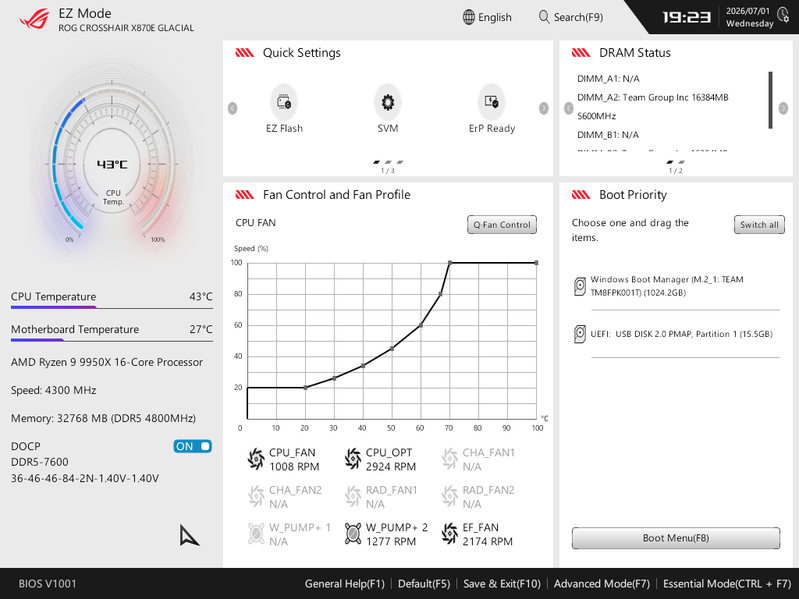The width and height of the screenshot is (799, 599).
Task: Select the EF_FAN fan icon
Action: point(449,534)
